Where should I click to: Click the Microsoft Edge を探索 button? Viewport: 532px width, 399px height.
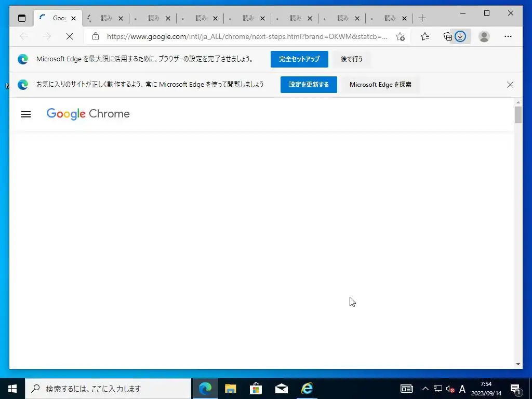(x=380, y=85)
